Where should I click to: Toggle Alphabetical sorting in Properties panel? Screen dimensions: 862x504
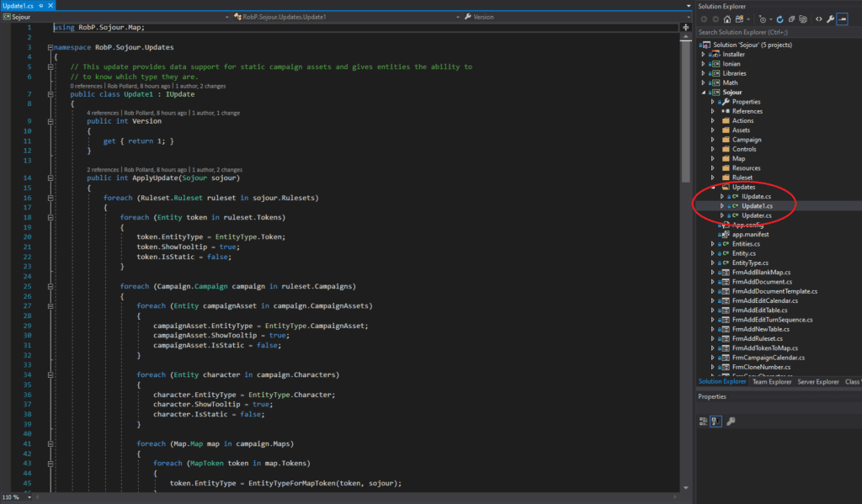tap(716, 422)
